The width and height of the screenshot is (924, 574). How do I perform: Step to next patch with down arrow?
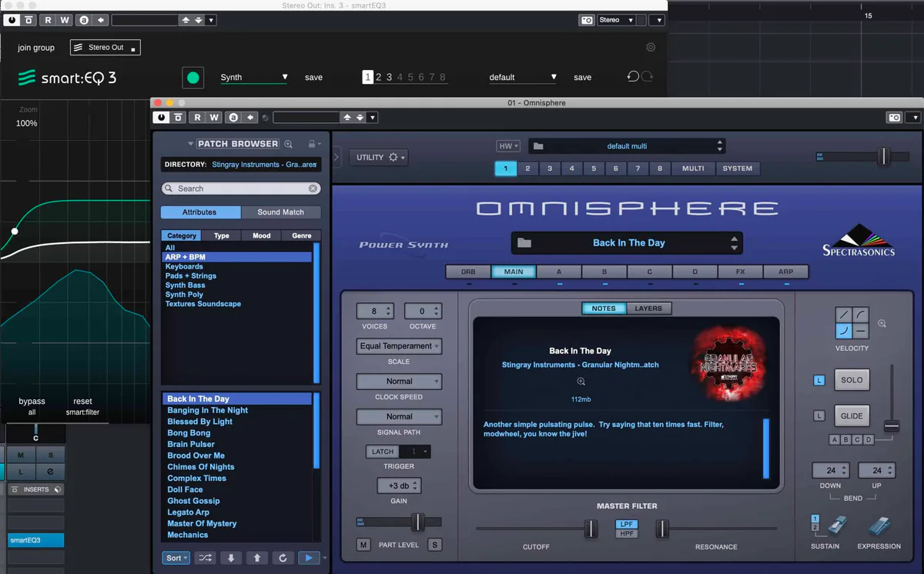231,558
